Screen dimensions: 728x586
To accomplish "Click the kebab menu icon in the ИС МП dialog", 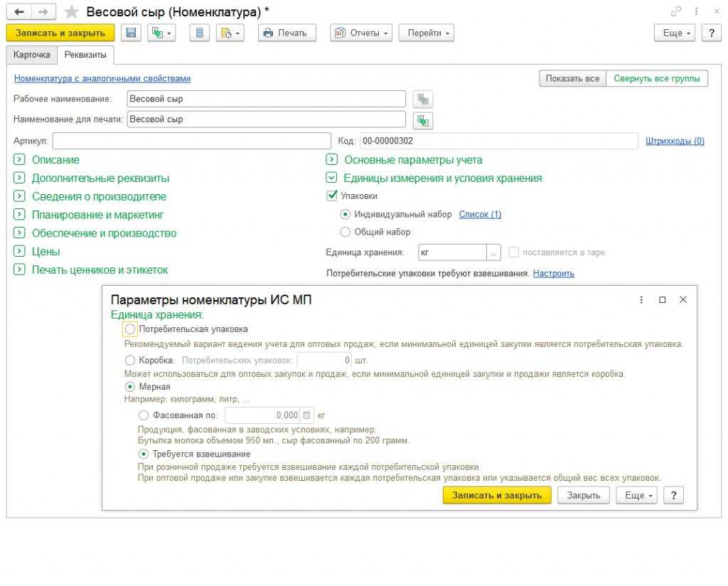I will (x=641, y=300).
